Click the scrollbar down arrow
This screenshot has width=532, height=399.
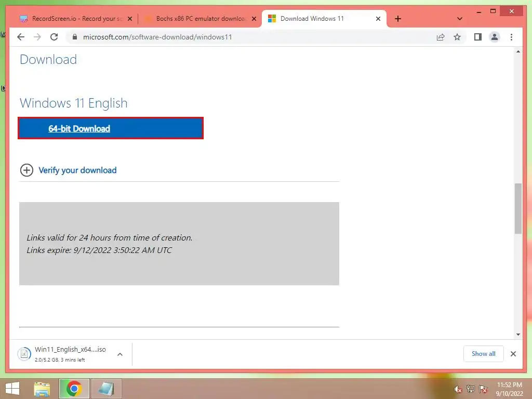518,335
